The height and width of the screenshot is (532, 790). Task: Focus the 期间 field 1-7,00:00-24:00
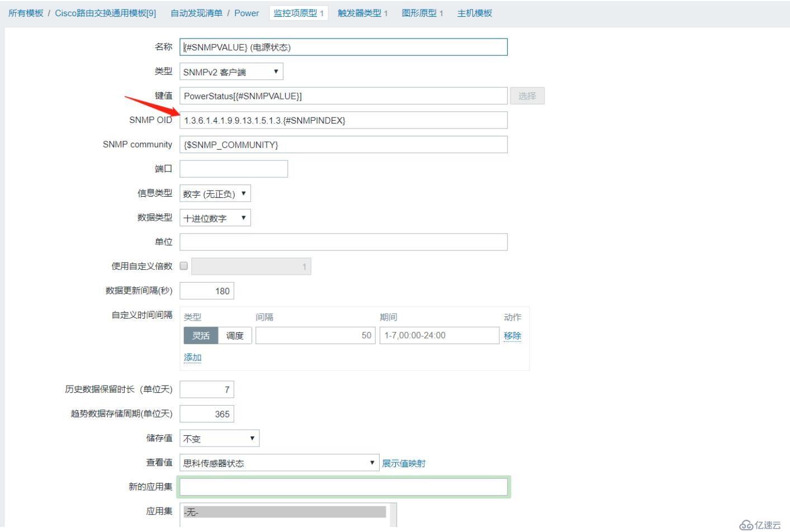[439, 335]
